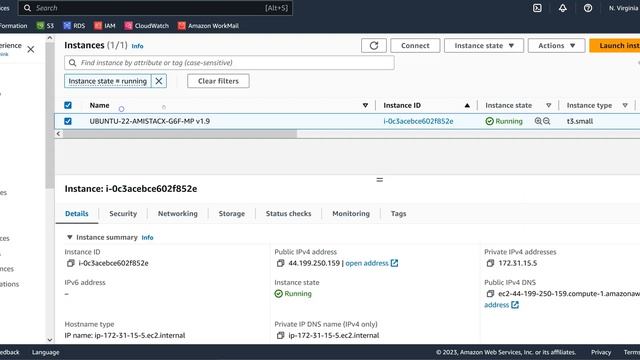
Task: Click the Instance state = running filter chip
Action: click(107, 81)
